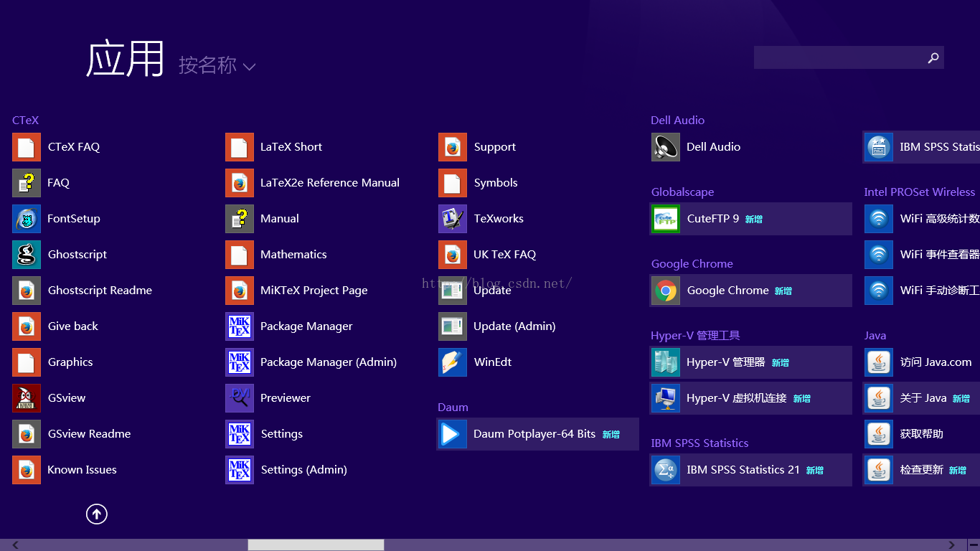Launch TeXworks icon
Screen dimensions: 980x551
(x=453, y=219)
